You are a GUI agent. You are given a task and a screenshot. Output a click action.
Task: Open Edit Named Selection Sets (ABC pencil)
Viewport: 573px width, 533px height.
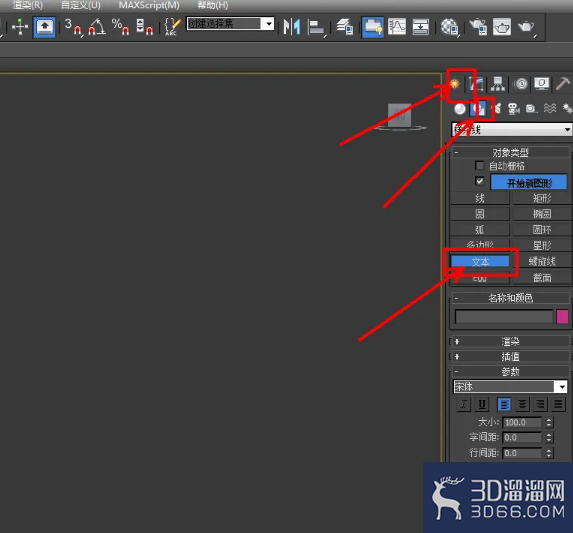(172, 27)
